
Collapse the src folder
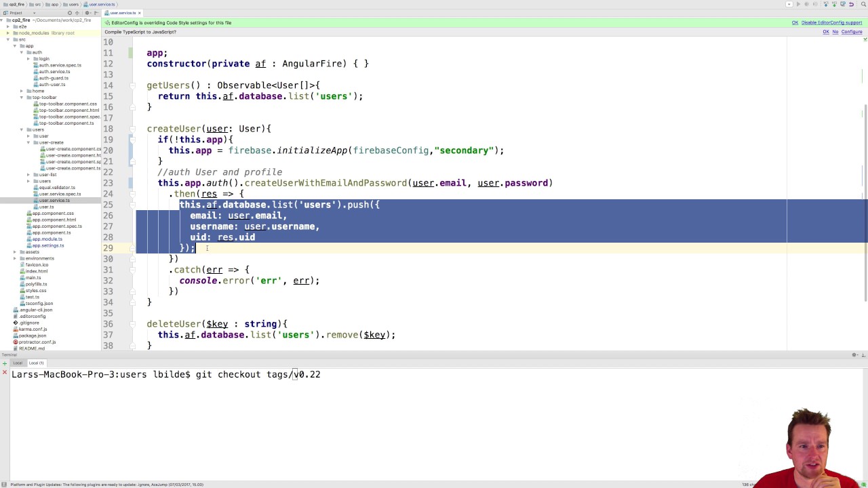pos(7,39)
